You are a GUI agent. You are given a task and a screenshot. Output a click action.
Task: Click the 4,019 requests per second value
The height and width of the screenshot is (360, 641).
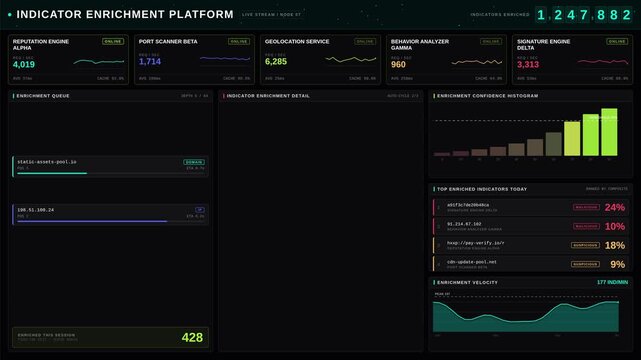(24, 65)
